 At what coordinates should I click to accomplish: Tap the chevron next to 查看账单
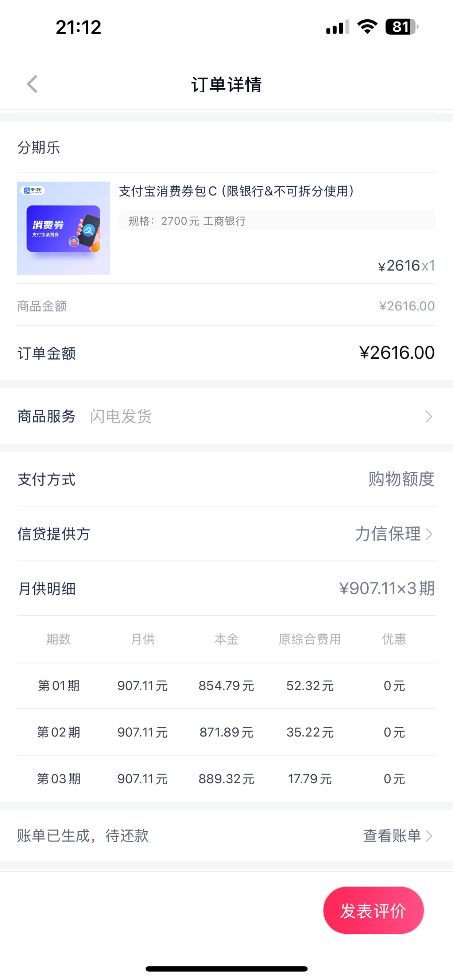[x=429, y=836]
